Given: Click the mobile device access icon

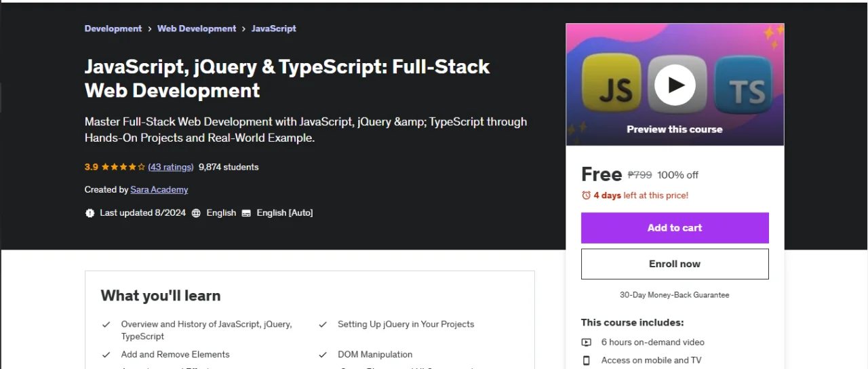Looking at the screenshot, I should click(x=587, y=360).
